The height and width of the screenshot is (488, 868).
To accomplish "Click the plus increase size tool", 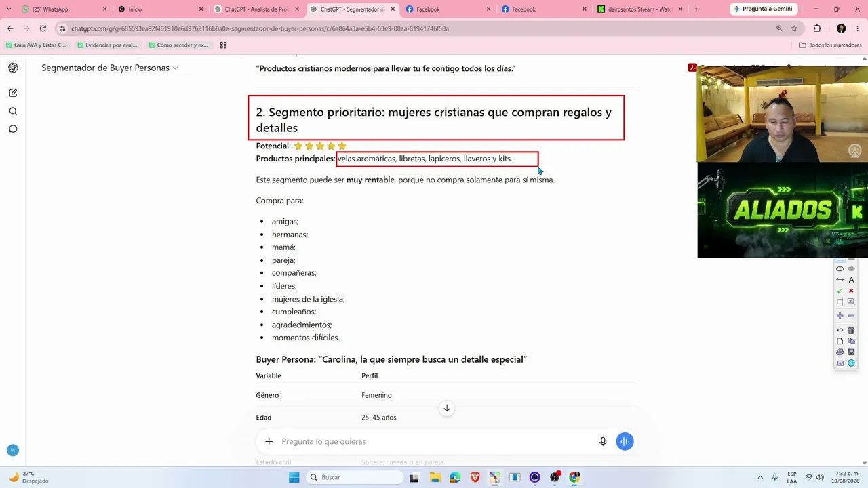I will click(x=840, y=316).
